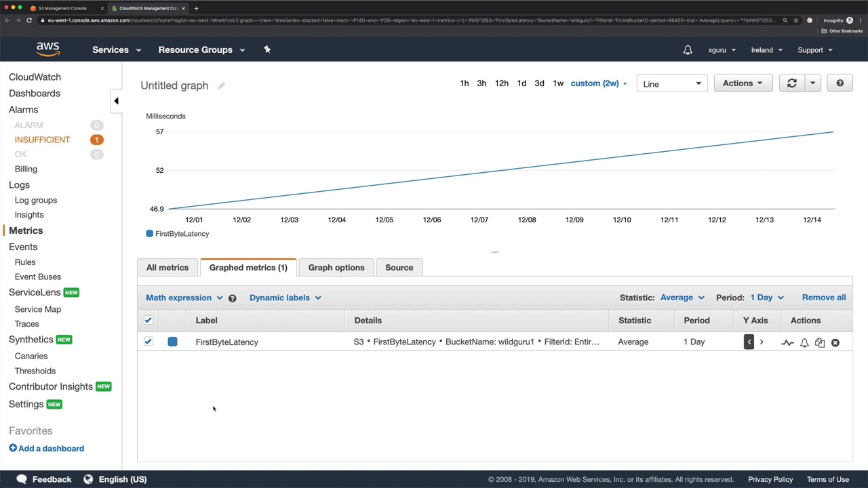The image size is (868, 488).
Task: Collapse the CloudWatch sidebar with the arrow
Action: [x=116, y=101]
